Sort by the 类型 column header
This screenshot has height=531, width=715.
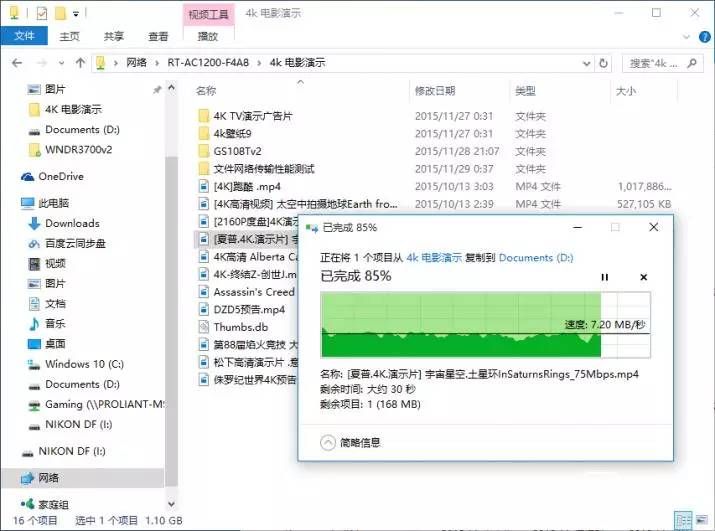(525, 91)
